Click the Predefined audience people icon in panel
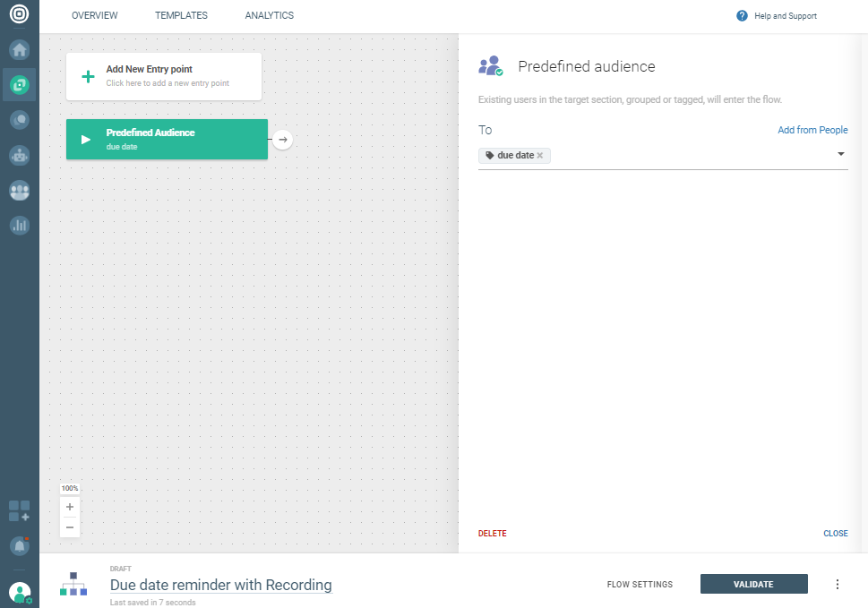 pyautogui.click(x=491, y=66)
